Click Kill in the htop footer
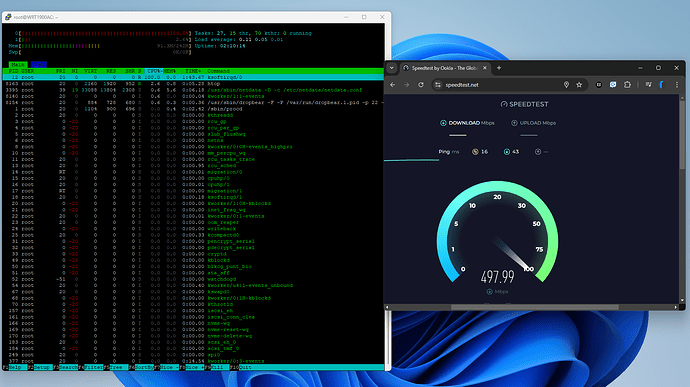 [x=217, y=367]
